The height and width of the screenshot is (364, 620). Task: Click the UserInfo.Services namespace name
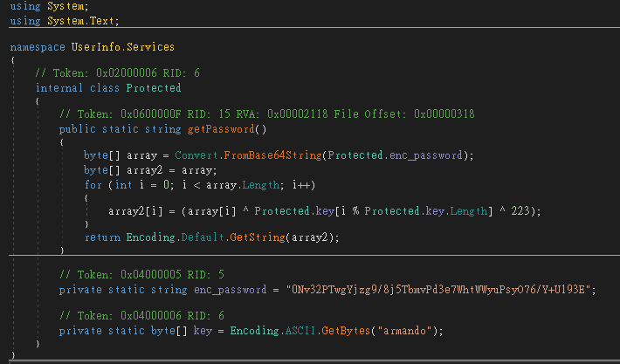pyautogui.click(x=122, y=47)
